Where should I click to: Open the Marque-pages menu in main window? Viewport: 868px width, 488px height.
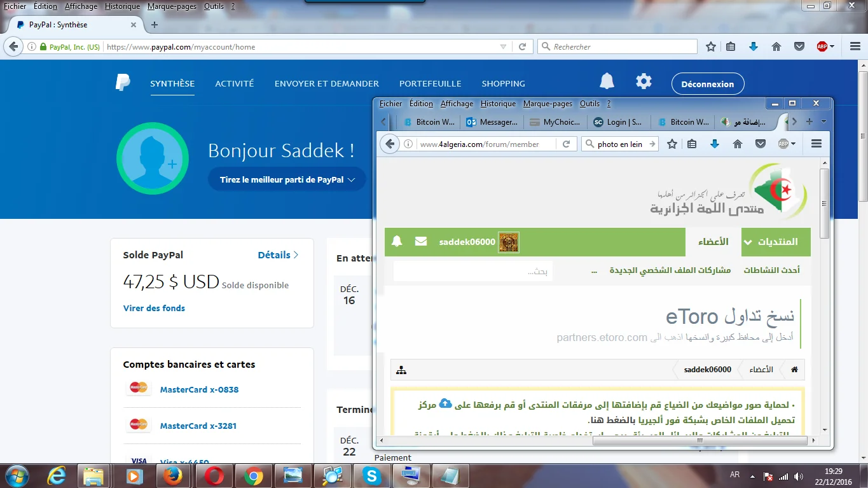[x=167, y=6]
